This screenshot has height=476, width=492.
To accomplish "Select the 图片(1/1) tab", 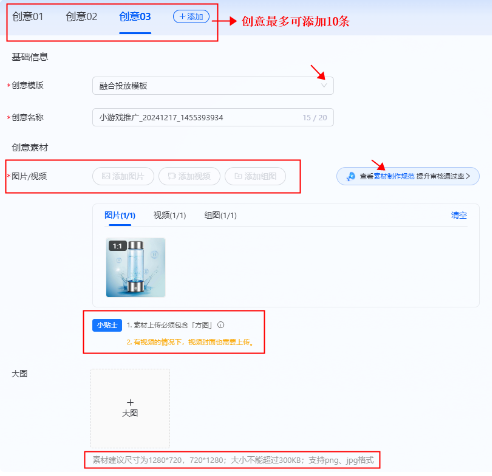I will click(x=120, y=215).
